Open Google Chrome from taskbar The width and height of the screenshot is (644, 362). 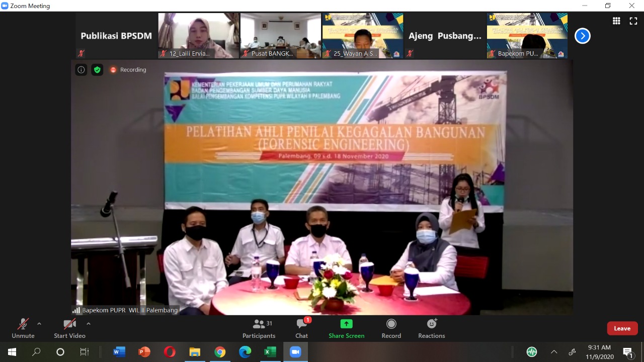click(220, 352)
